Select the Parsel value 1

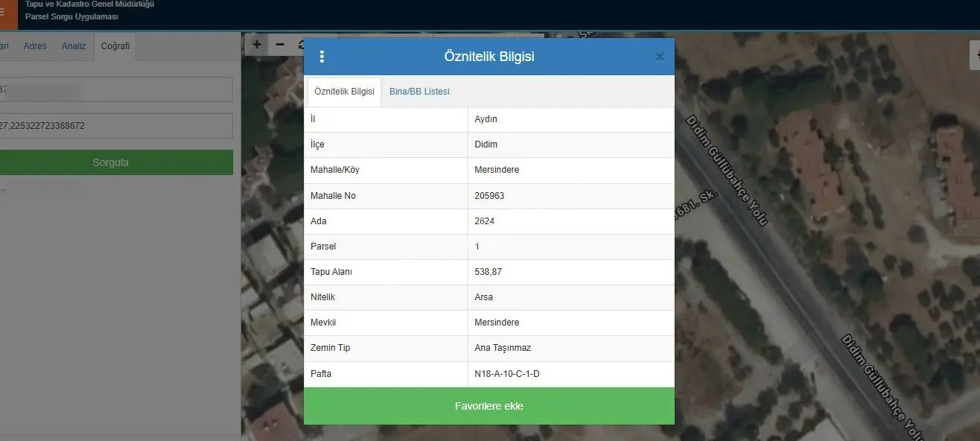[x=477, y=247]
